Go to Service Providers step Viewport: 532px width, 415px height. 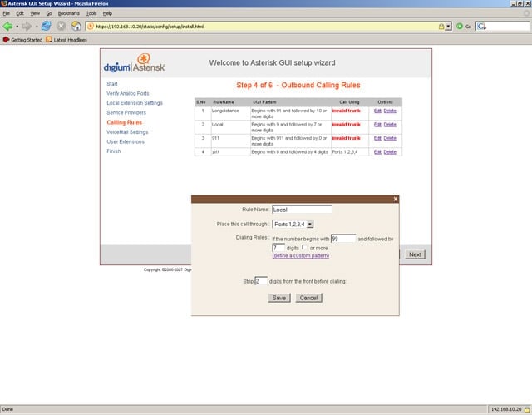126,112
